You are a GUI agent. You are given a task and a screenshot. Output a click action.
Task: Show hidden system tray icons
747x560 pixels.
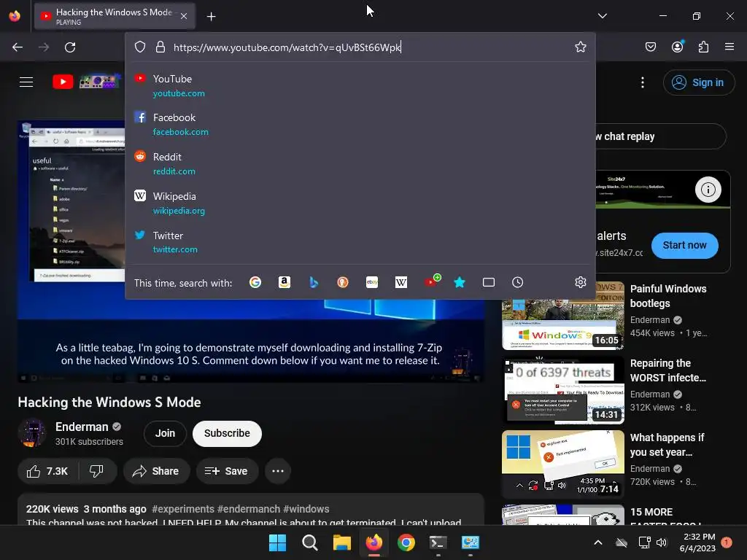(598, 542)
